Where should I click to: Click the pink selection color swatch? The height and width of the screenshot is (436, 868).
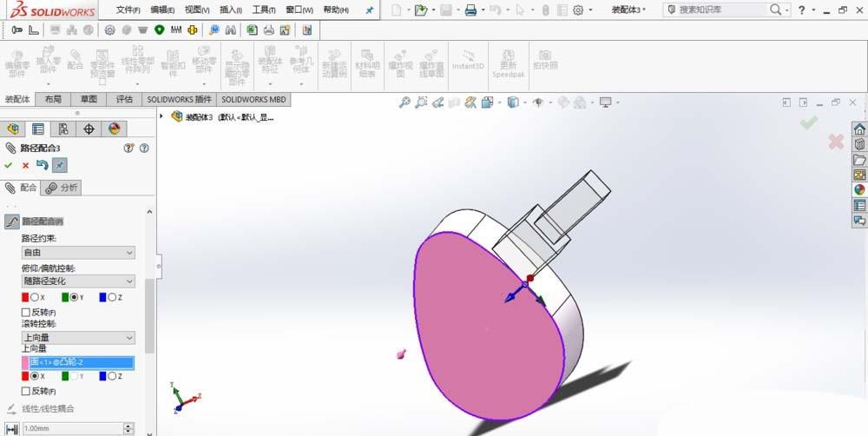pos(25,363)
